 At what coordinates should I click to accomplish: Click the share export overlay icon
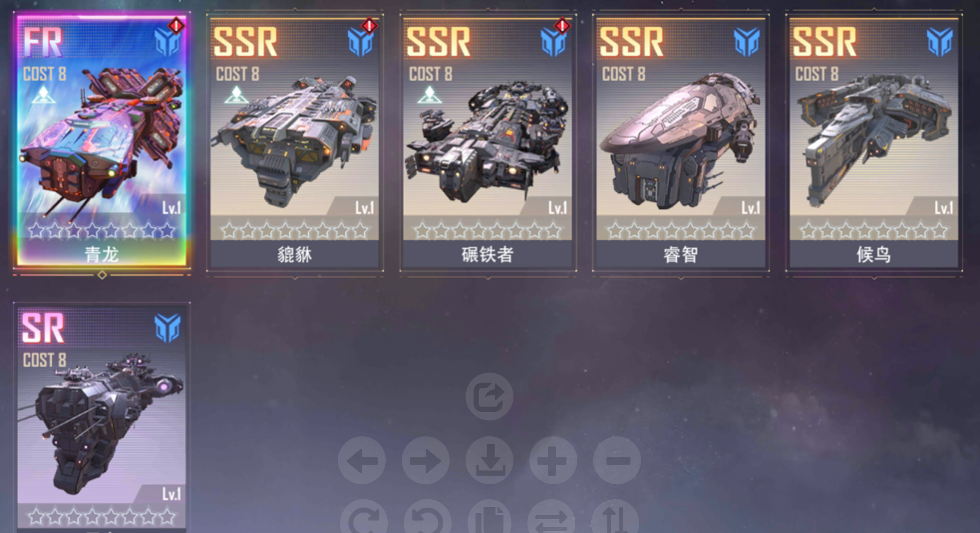(x=489, y=397)
